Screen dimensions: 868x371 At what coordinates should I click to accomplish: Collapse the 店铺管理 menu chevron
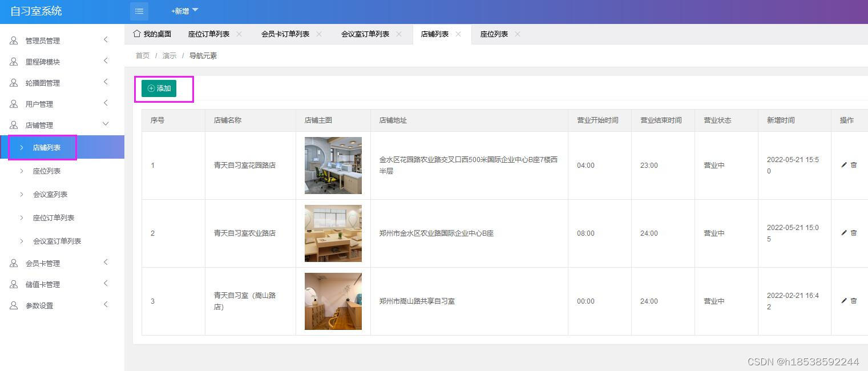(106, 124)
